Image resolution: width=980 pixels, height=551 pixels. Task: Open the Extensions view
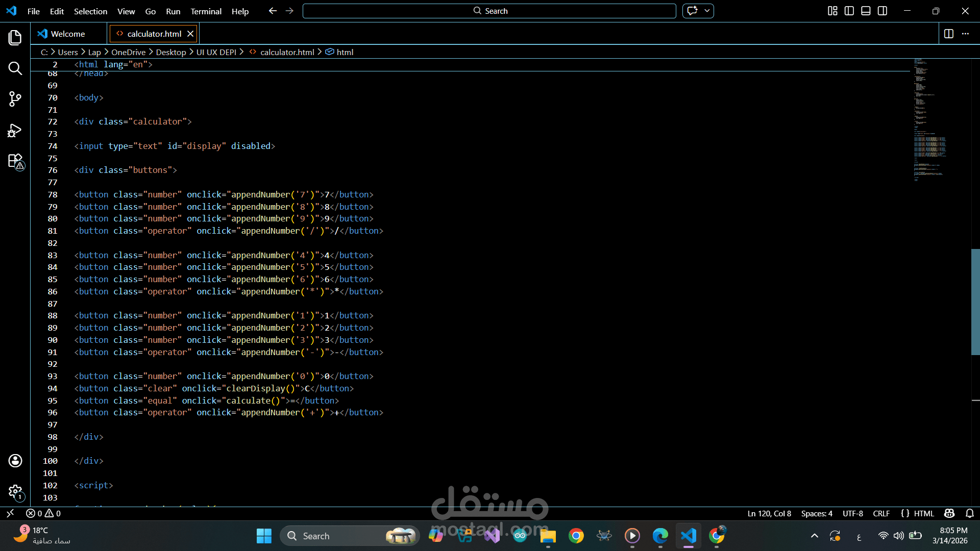(15, 161)
